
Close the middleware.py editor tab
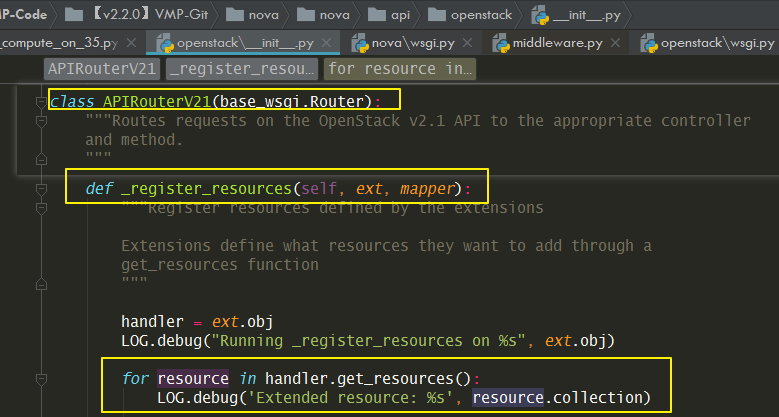click(x=615, y=43)
